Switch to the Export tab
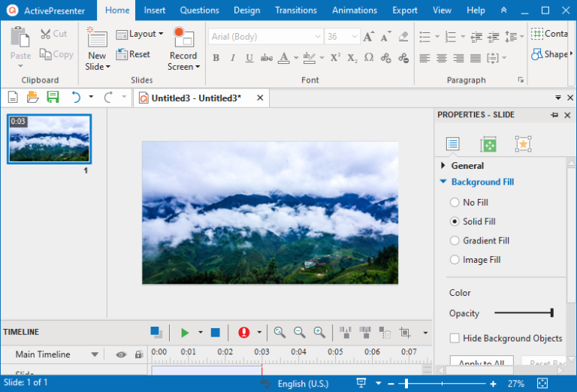The height and width of the screenshot is (392, 577). (405, 11)
